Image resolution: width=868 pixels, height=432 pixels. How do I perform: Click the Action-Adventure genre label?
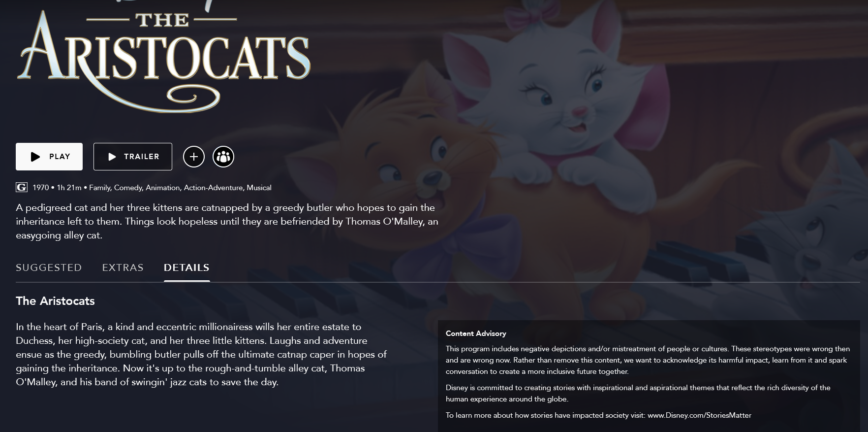coord(213,188)
